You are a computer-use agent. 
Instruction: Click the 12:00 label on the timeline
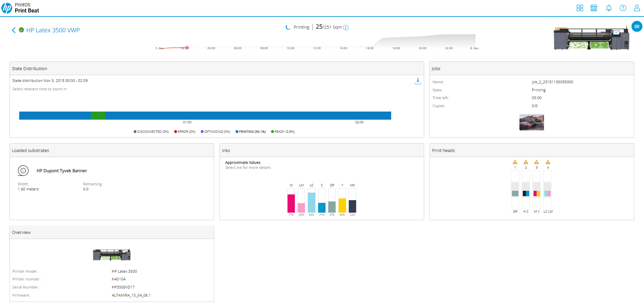pyautogui.click(x=317, y=48)
